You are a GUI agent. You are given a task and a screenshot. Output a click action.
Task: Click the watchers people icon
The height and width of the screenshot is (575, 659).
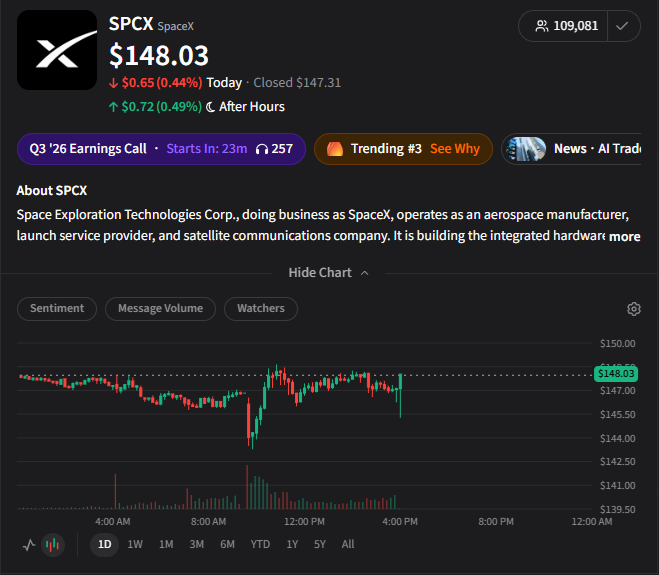click(542, 26)
